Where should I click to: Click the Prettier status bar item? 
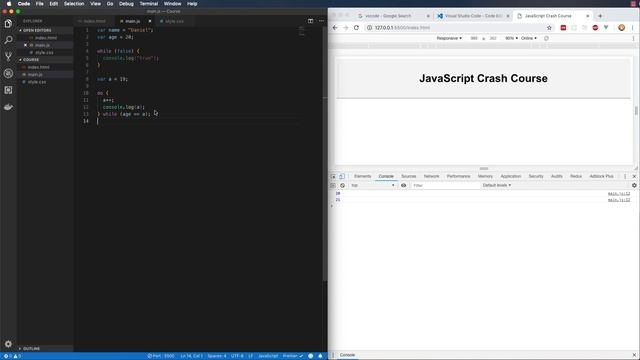click(x=293, y=356)
